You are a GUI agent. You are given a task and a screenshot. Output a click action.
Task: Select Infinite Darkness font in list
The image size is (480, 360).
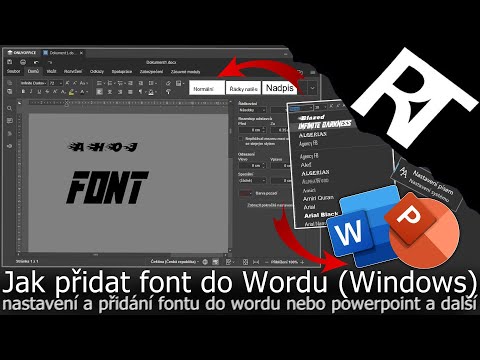point(324,125)
